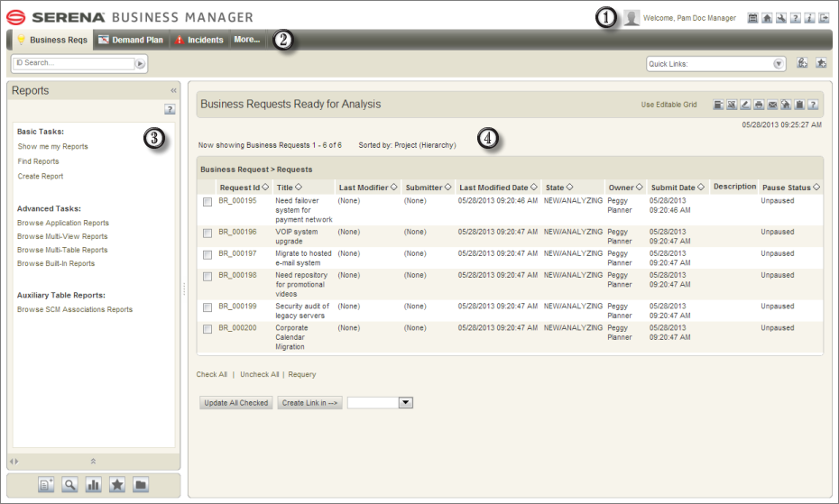This screenshot has width=839, height=504.
Task: Click the Update All Checked button
Action: point(236,403)
